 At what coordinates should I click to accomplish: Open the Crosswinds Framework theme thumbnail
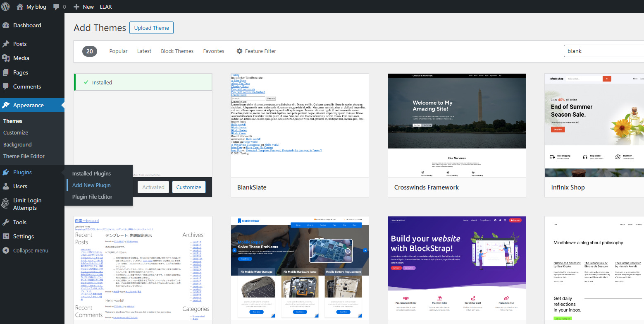(457, 125)
